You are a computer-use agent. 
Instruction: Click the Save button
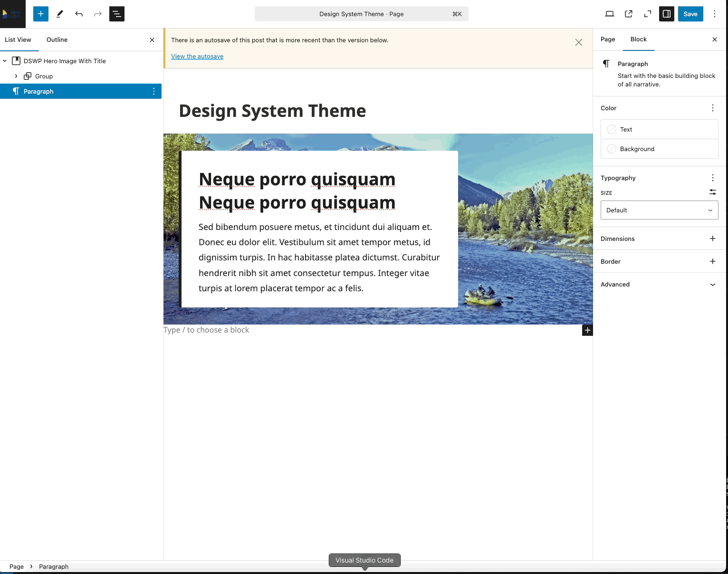coord(690,14)
